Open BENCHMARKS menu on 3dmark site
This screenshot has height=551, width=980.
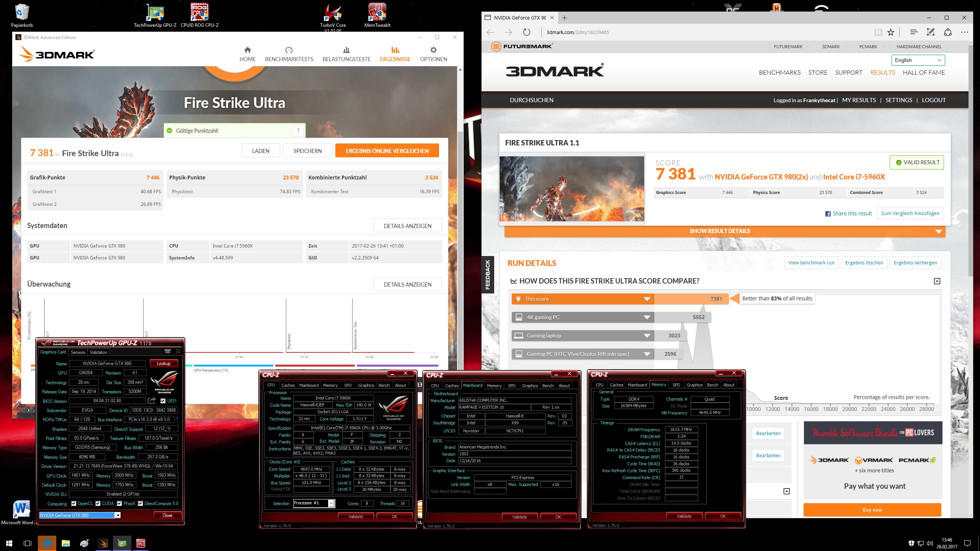coord(779,72)
